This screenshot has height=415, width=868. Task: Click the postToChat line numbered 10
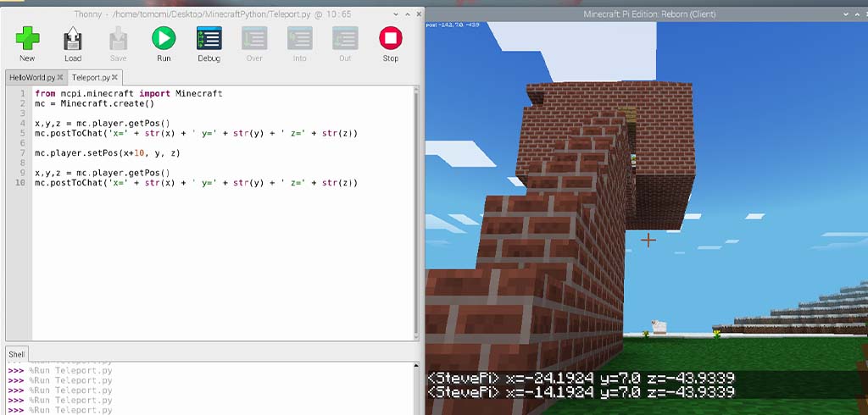[196, 183]
